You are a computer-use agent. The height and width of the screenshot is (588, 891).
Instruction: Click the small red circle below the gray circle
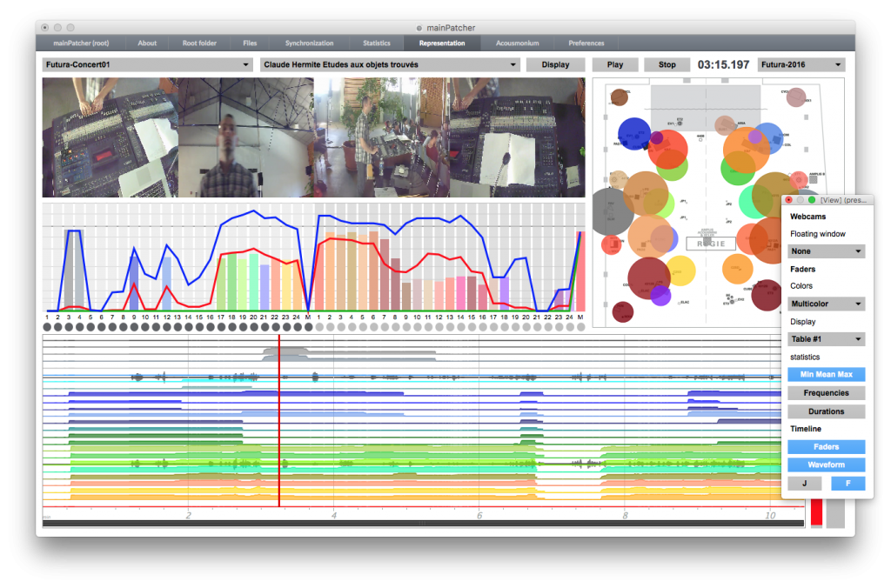[x=612, y=245]
